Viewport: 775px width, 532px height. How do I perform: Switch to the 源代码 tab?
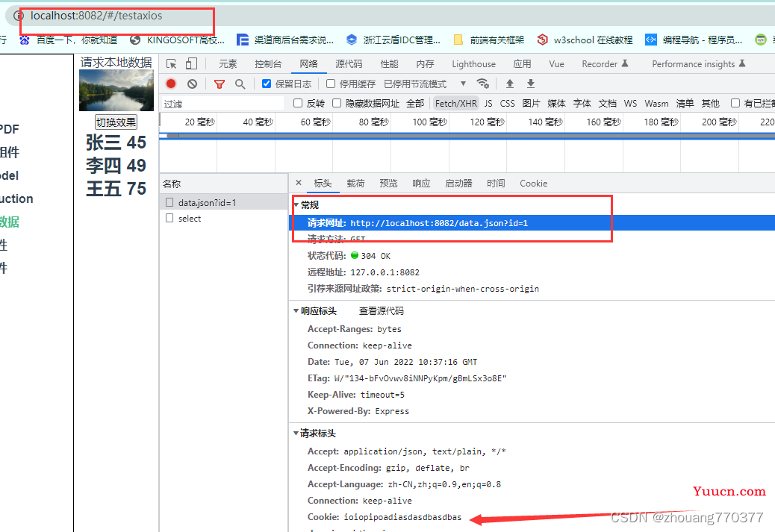349,63
